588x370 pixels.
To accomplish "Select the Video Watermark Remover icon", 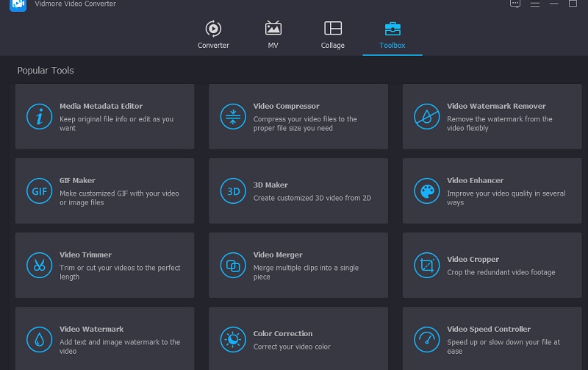I will (x=426, y=116).
